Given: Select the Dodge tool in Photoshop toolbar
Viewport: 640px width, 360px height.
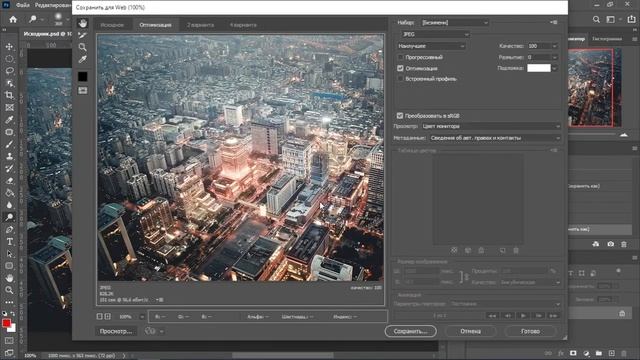Looking at the screenshot, I should (x=9, y=217).
